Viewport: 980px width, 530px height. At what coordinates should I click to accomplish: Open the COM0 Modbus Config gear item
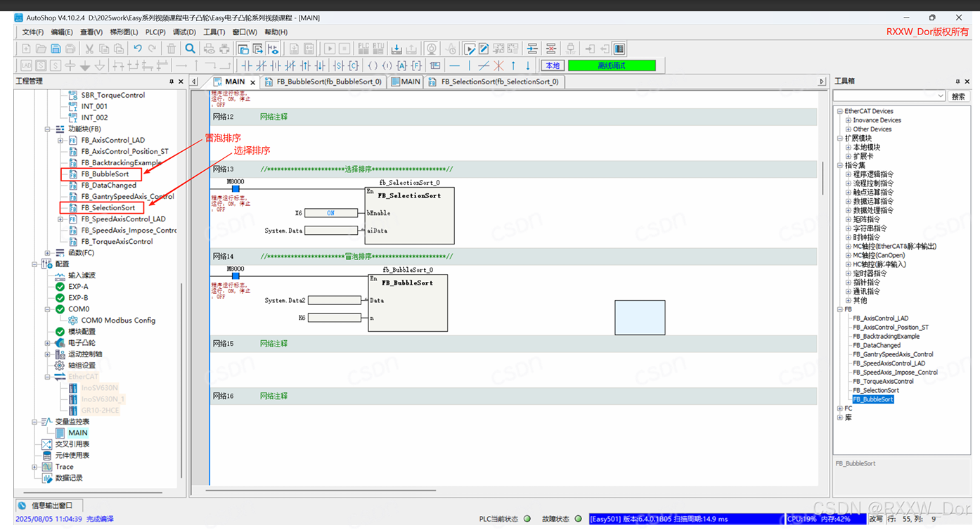coord(117,321)
